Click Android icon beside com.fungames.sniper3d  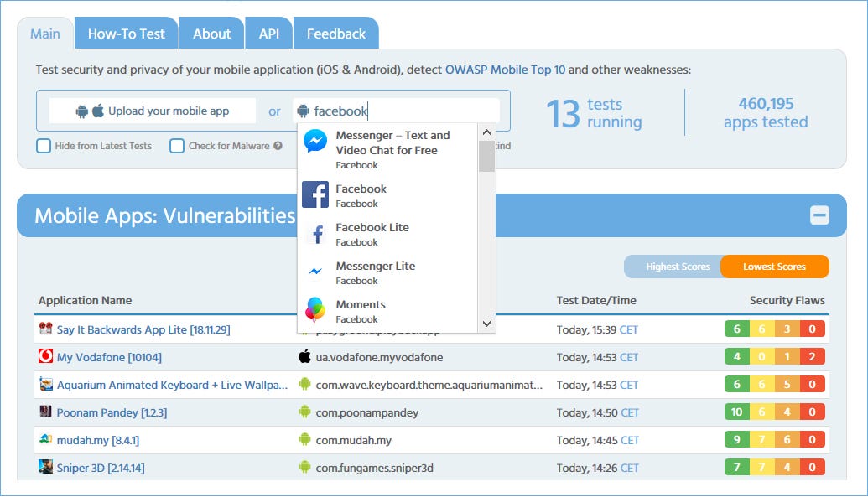[x=304, y=467]
